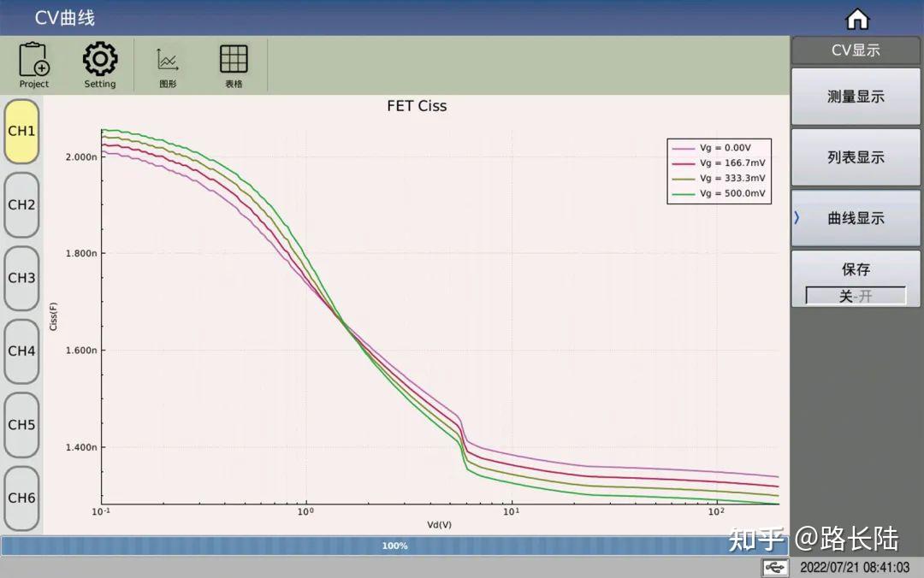Select channel CH3

(x=21, y=278)
